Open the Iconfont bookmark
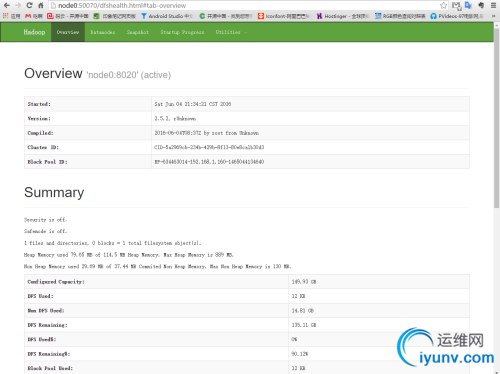 click(x=284, y=16)
